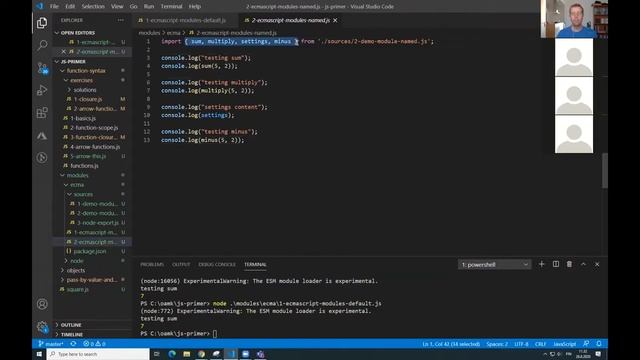Open the Run menu
This screenshot has width=640, height=360.
(x=149, y=7)
